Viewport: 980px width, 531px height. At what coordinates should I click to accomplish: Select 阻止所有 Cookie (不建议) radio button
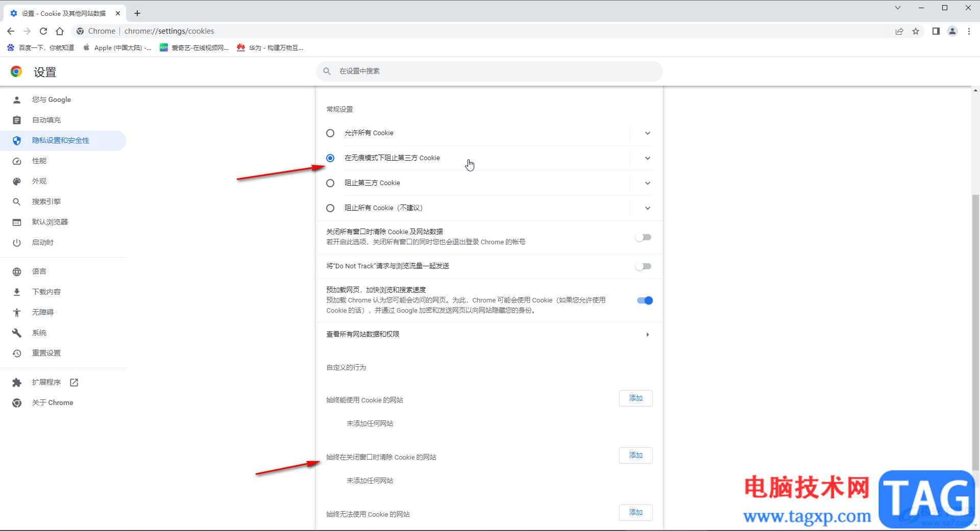point(330,208)
